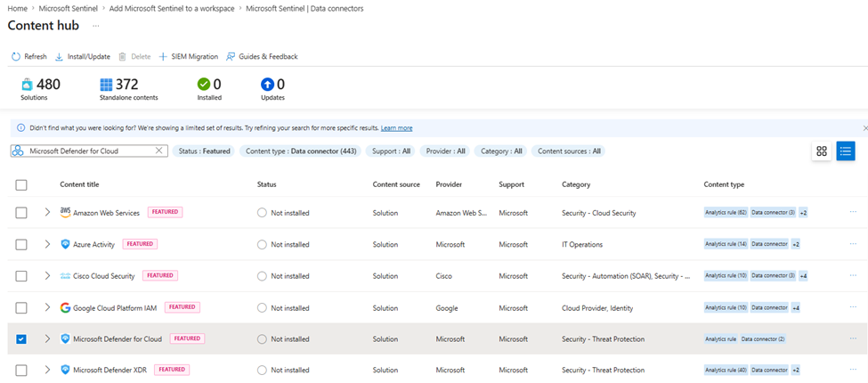Click the Google logo icon

coord(65,307)
